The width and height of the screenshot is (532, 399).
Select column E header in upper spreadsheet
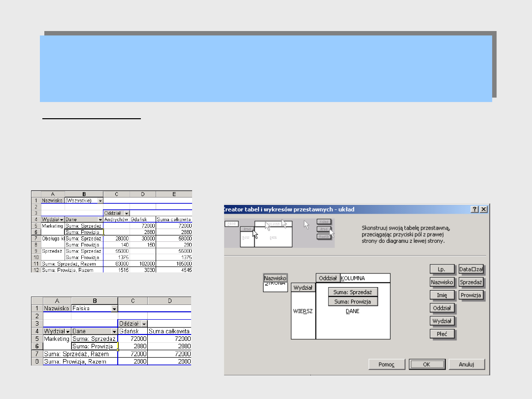pos(173,194)
